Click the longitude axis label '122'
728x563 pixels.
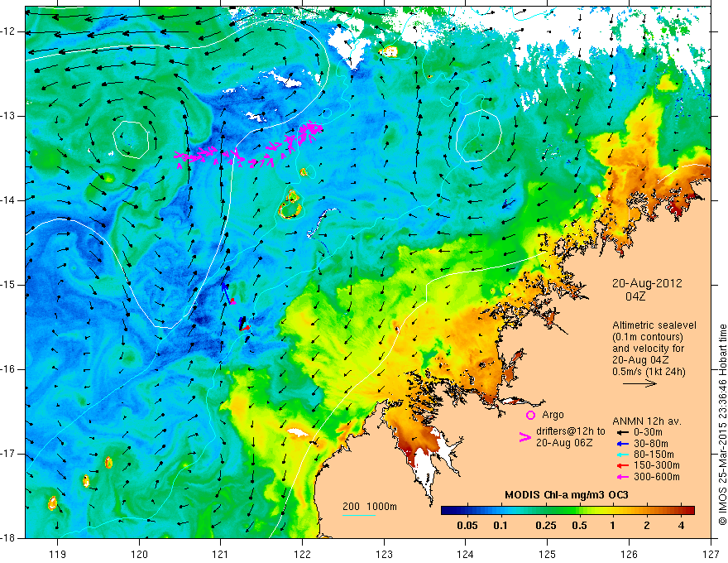click(x=302, y=554)
